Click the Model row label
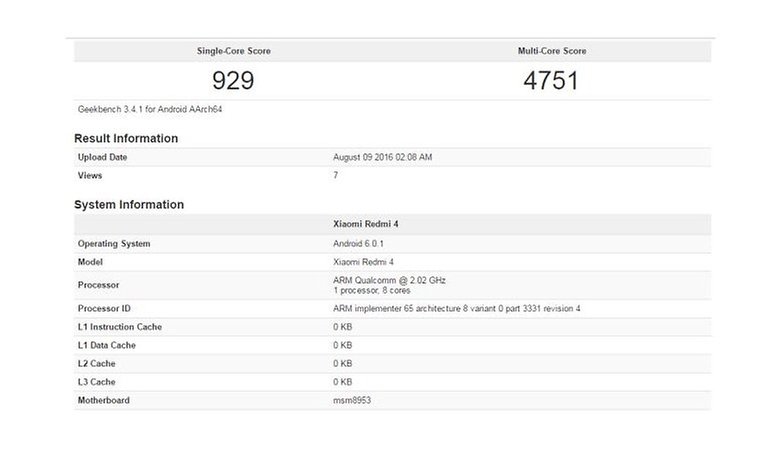This screenshot has width=782, height=451. pyautogui.click(x=90, y=262)
